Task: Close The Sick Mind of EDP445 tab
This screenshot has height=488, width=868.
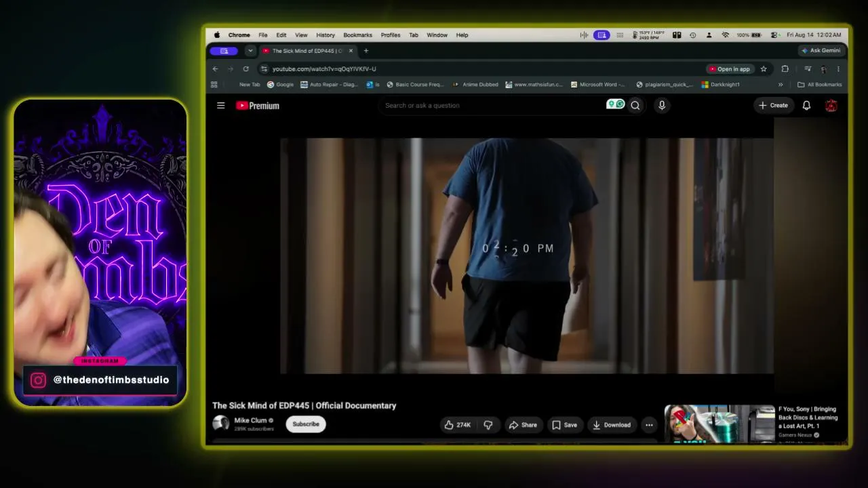Action: [x=351, y=51]
